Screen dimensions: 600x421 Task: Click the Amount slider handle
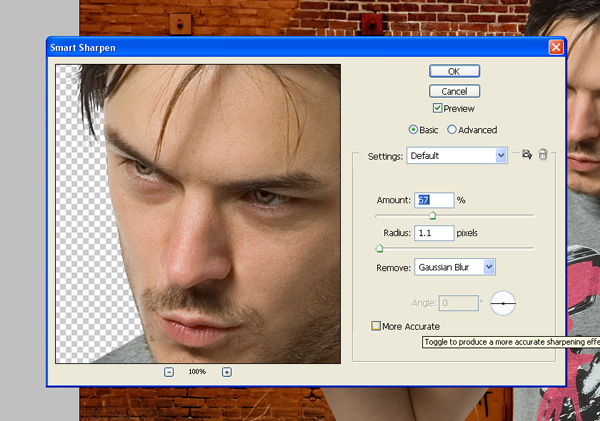tap(432, 216)
